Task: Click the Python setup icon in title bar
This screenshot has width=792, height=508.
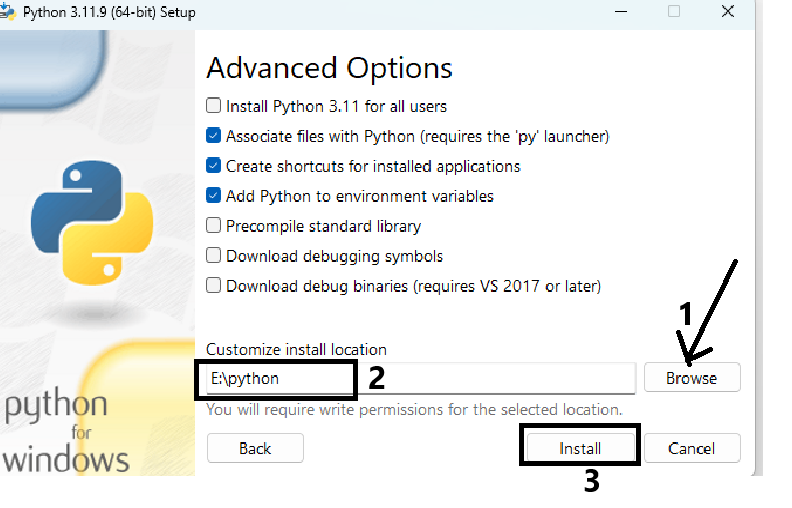Action: point(7,12)
